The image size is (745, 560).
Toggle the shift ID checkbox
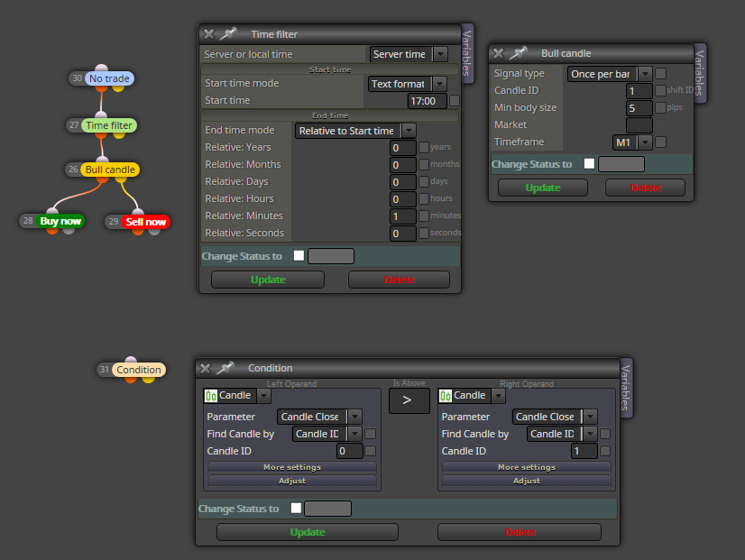pyautogui.click(x=660, y=91)
